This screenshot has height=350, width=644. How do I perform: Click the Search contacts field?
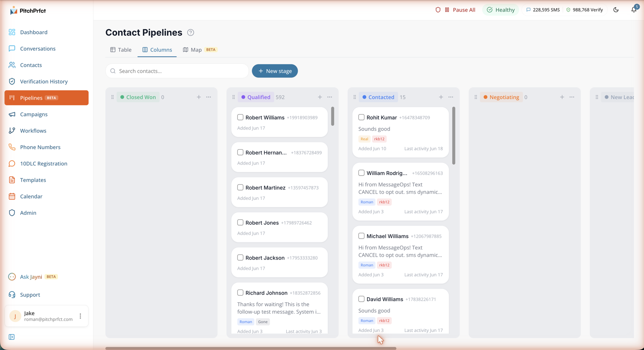(x=177, y=71)
